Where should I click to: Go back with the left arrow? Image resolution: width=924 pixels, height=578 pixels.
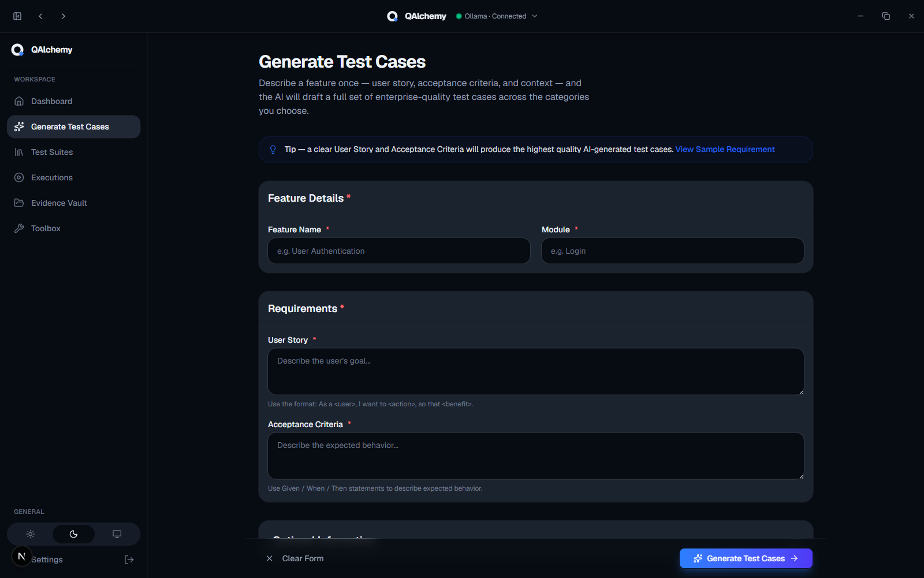pyautogui.click(x=40, y=16)
